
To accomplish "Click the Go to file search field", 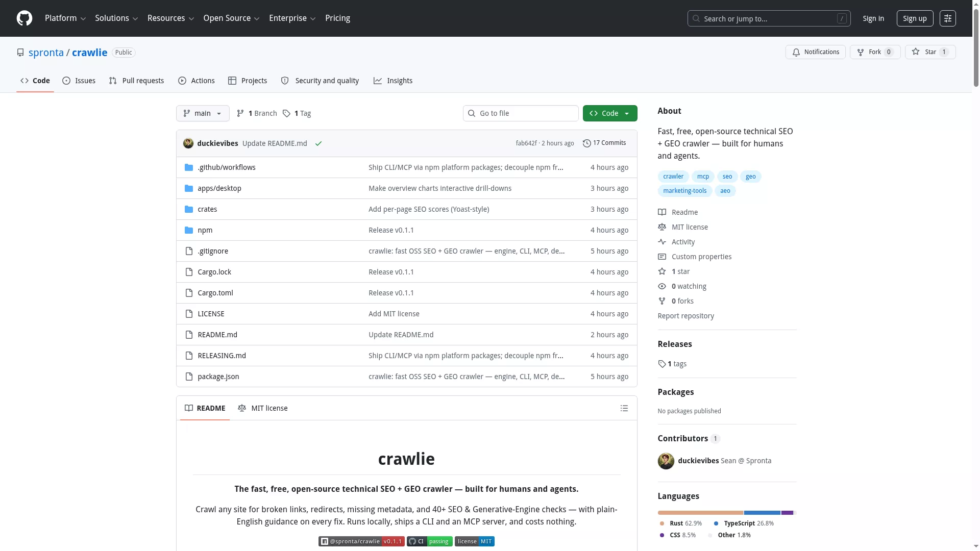I will pos(521,113).
